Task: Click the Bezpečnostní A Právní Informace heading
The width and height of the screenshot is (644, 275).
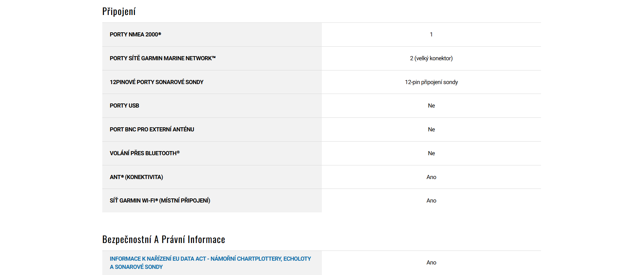Action: click(x=164, y=240)
